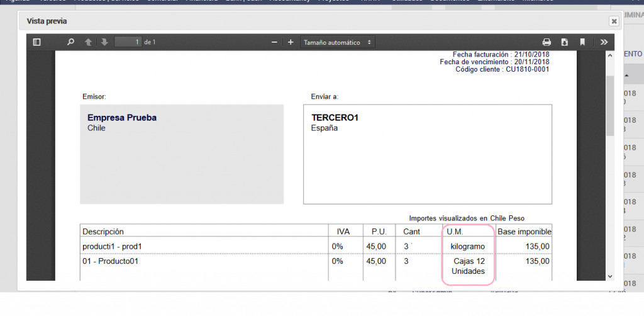
Task: Click the 45,00 price in Producto01 row
Action: click(x=376, y=261)
